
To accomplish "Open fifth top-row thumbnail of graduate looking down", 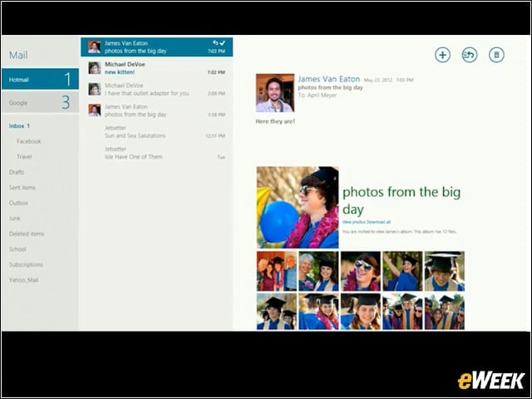I will [445, 271].
